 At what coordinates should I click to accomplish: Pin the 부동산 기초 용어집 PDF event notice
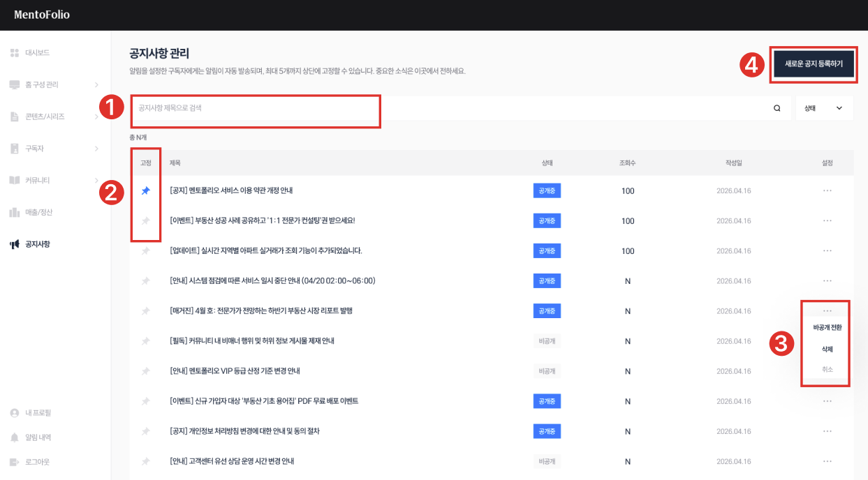[146, 401]
